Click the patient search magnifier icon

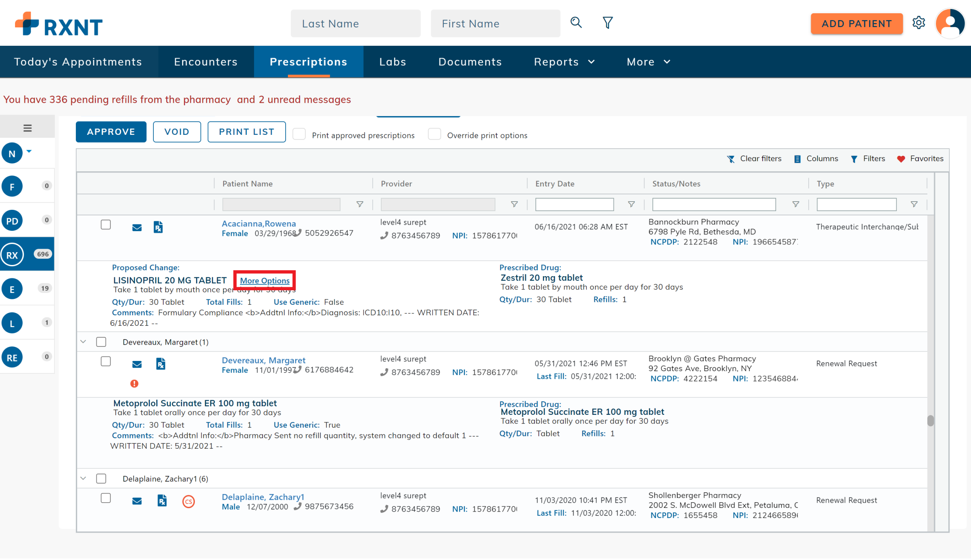[x=576, y=23]
